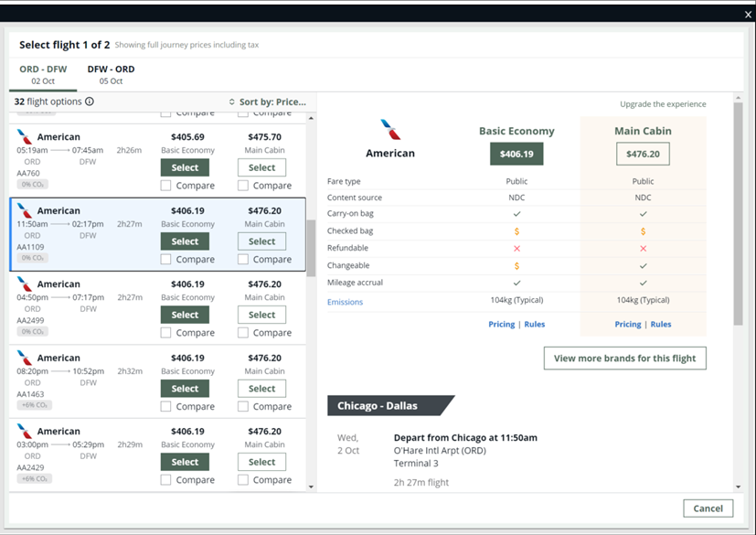Open the Sort by Price dropdown

tap(267, 102)
